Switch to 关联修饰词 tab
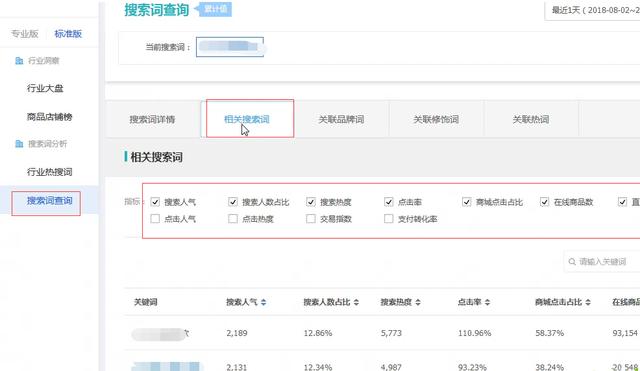The width and height of the screenshot is (640, 371). click(x=436, y=120)
